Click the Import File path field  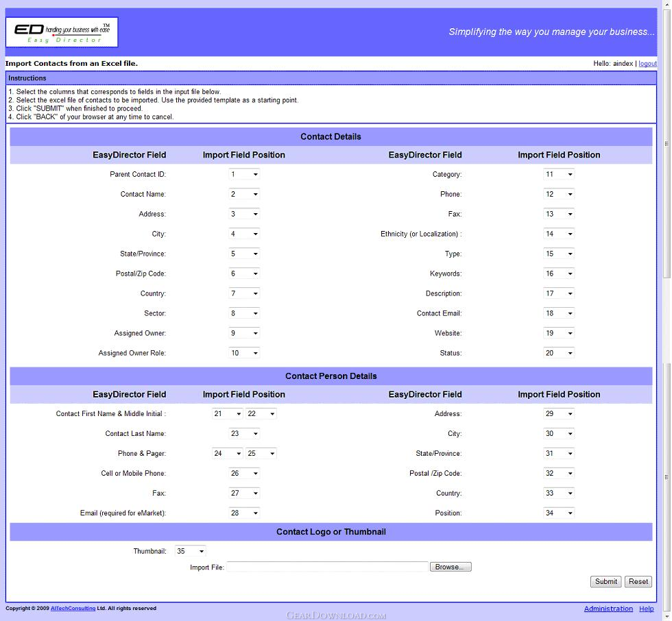[x=328, y=567]
